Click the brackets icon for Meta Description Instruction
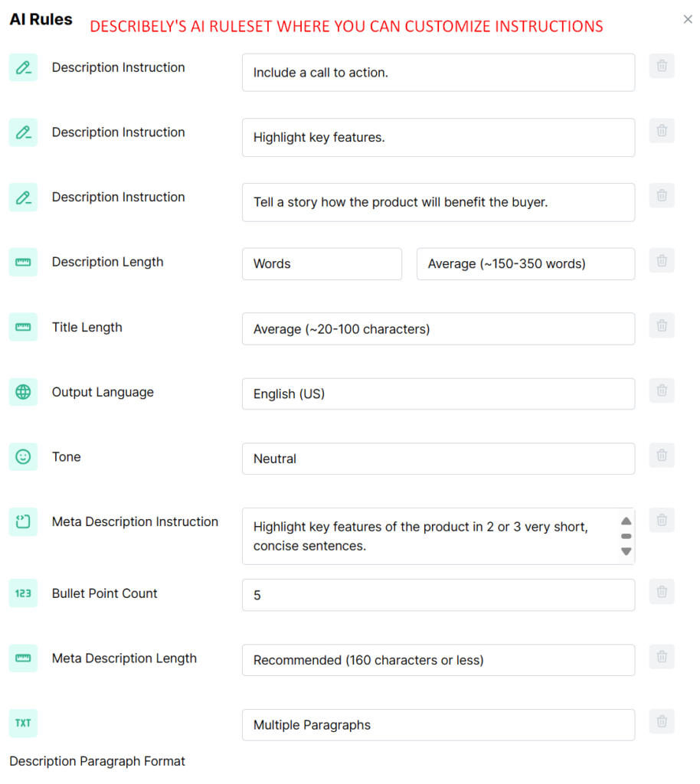This screenshot has height=784, width=700. (23, 521)
